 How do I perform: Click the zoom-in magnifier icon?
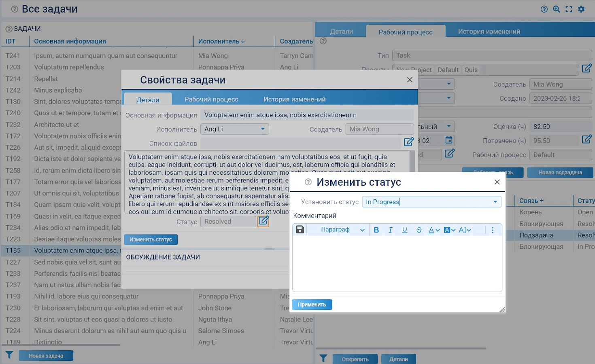[x=557, y=9]
